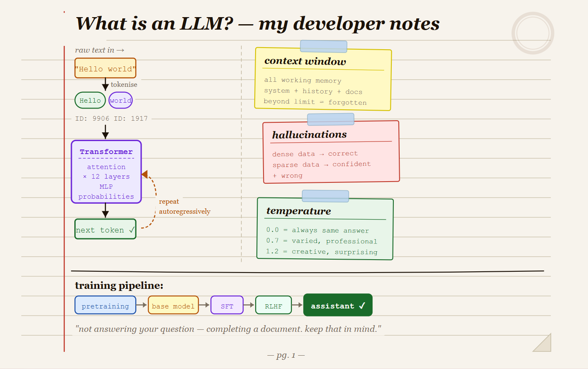588x369 pixels.
Task: Click "sparse data → confident" line
Action: [x=322, y=164]
